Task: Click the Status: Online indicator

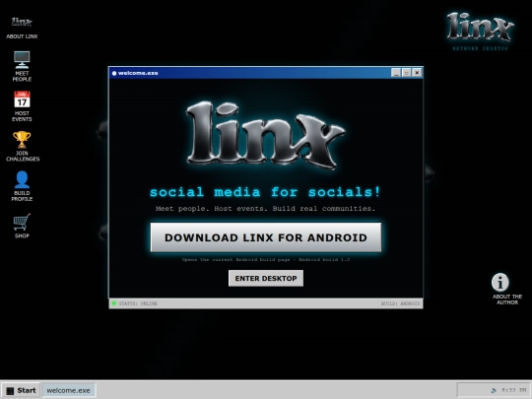Action: tap(135, 303)
